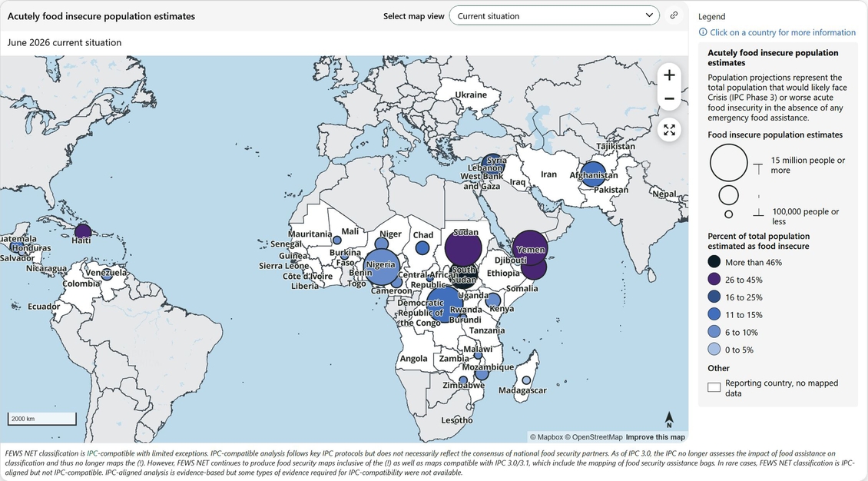Select the Syria bubble on the map

[x=492, y=164]
